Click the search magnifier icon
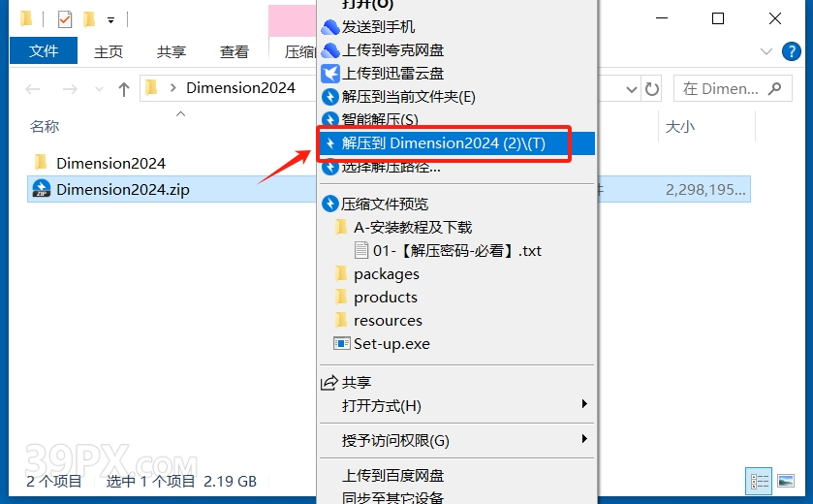 (774, 88)
